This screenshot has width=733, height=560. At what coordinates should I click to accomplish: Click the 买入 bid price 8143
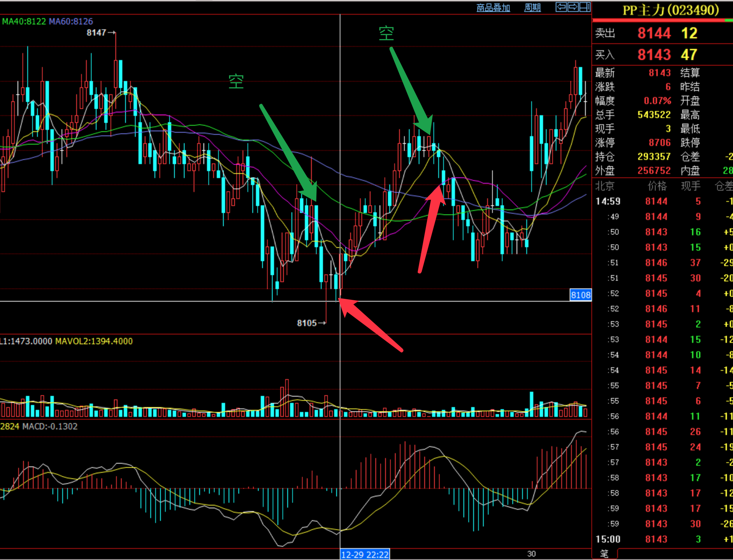(654, 55)
